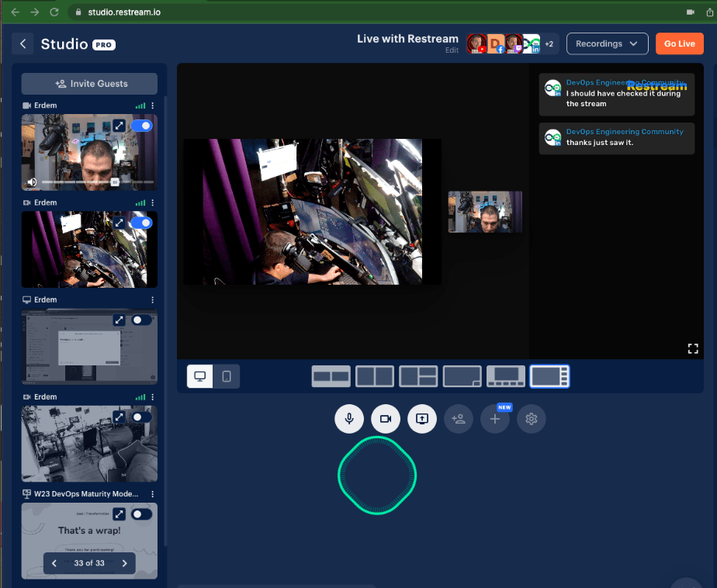The width and height of the screenshot is (717, 588).
Task: Go to the next slide after 33 of 33
Action: point(124,563)
